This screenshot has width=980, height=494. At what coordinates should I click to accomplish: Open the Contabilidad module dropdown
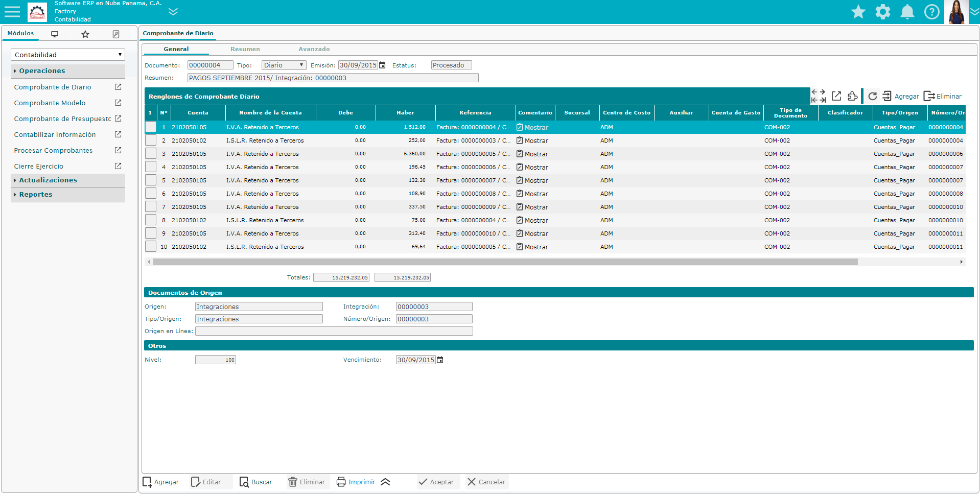tap(67, 55)
